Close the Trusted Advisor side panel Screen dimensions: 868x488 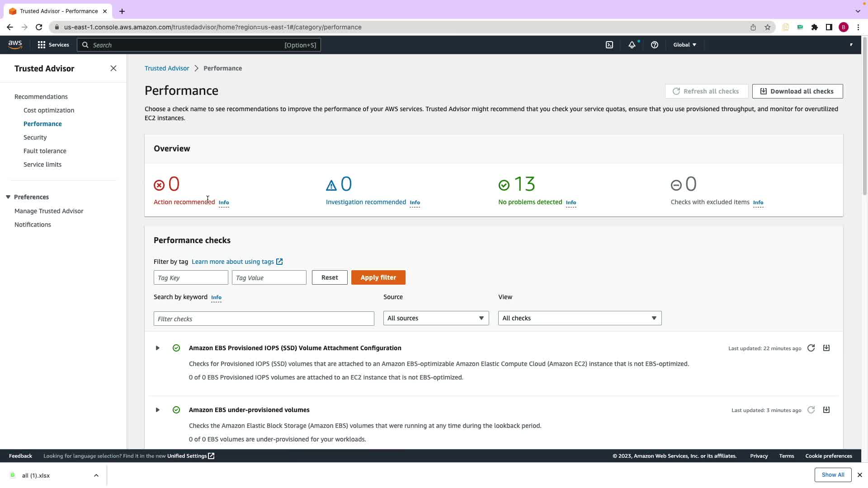(x=113, y=68)
